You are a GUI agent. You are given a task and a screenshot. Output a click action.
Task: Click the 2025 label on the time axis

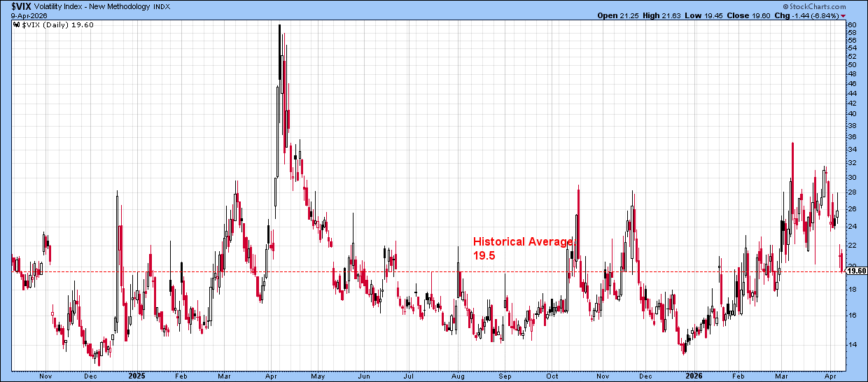coord(136,375)
